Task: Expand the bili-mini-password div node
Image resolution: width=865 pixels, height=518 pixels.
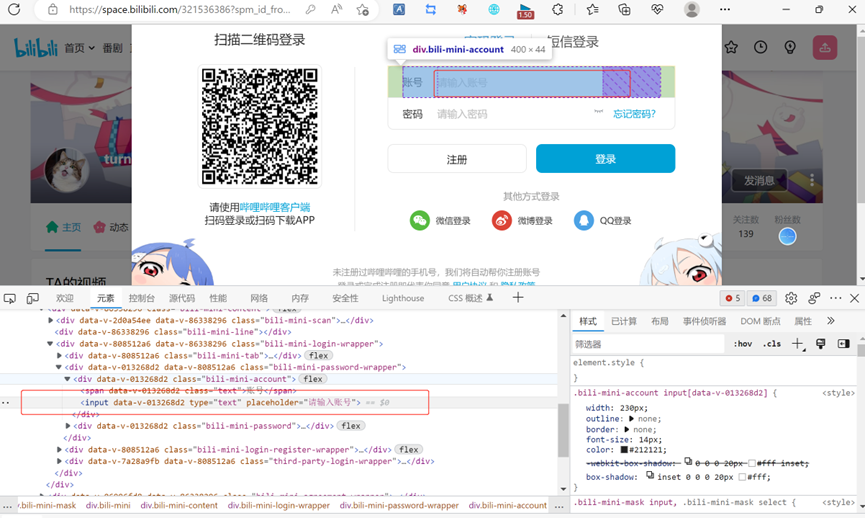Action: coord(68,426)
